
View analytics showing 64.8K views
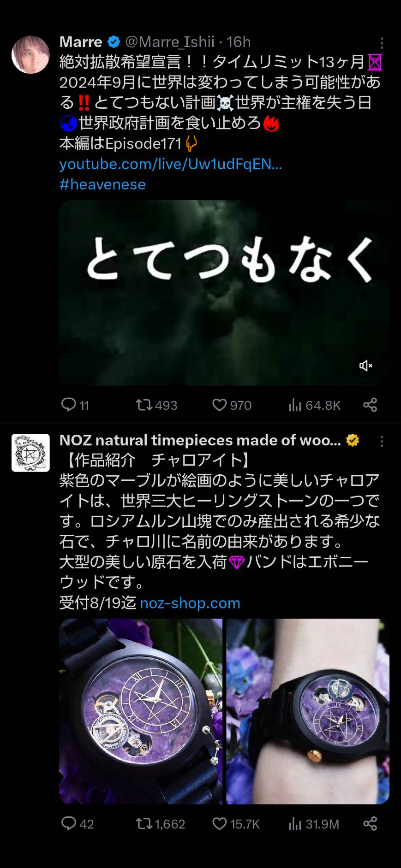[314, 405]
